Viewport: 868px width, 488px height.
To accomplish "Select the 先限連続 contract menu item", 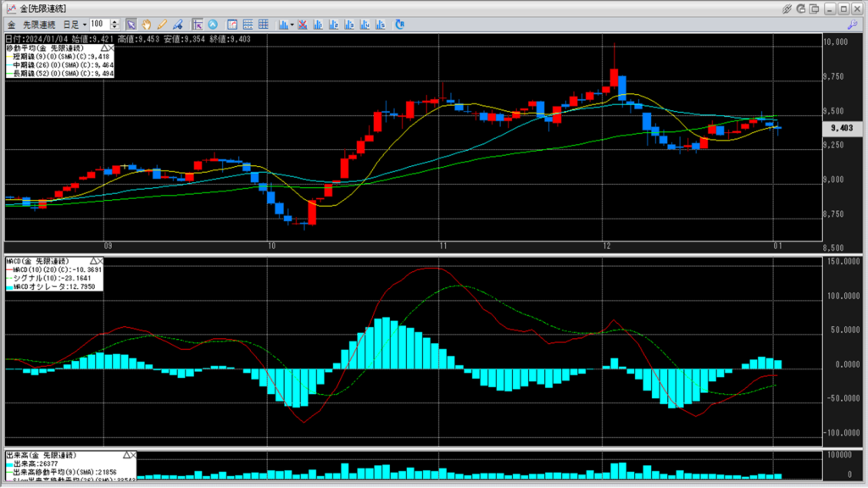I will (38, 25).
